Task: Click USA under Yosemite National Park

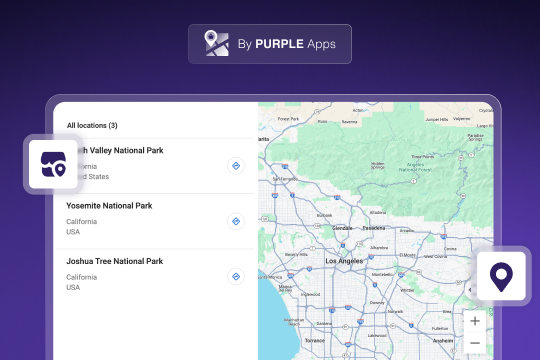Action: [x=73, y=232]
